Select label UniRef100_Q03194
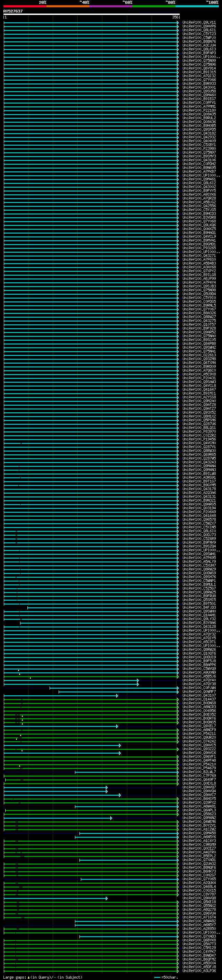Viewport: 222px width, 980px height. pos(199,508)
